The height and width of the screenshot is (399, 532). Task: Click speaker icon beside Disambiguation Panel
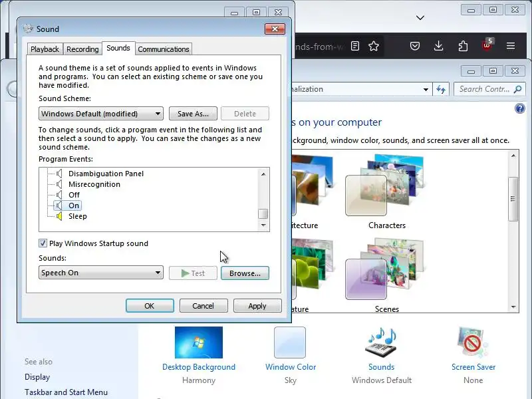click(59, 174)
